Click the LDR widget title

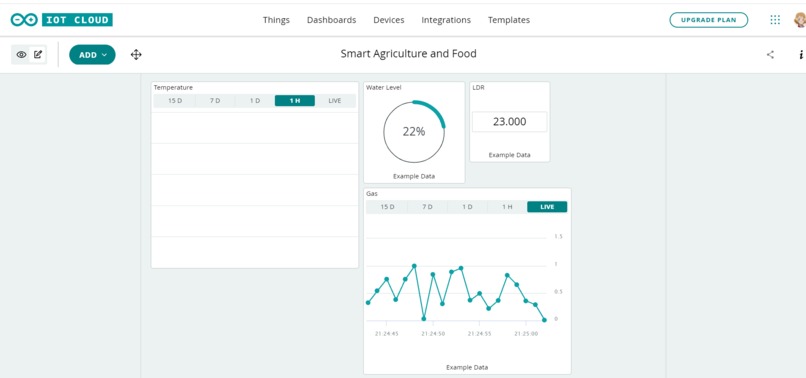pos(478,87)
